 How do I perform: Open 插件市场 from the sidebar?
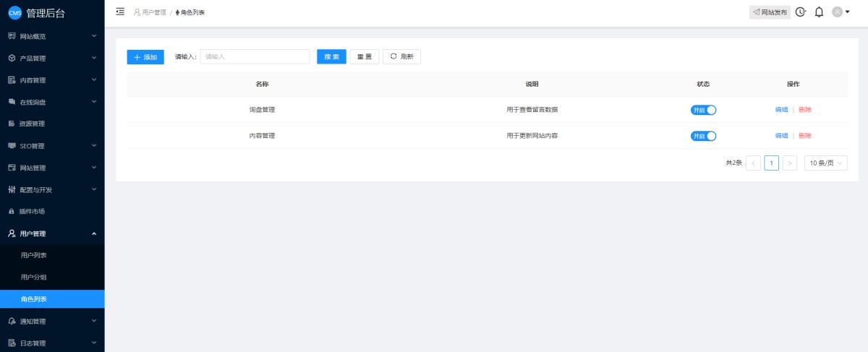(x=32, y=212)
